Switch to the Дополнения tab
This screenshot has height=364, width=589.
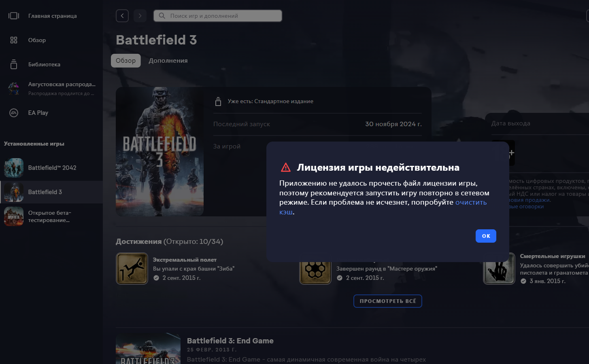point(168,61)
